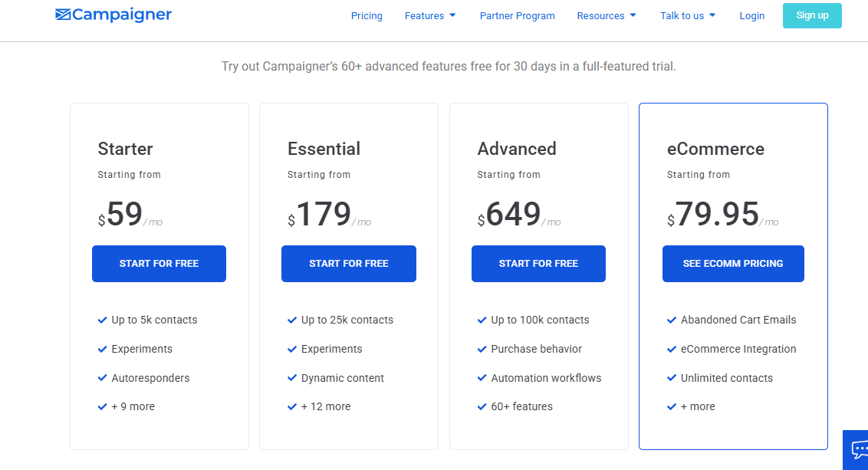Select the eCommerce plan card heading
This screenshot has height=470, width=868.
(x=715, y=149)
